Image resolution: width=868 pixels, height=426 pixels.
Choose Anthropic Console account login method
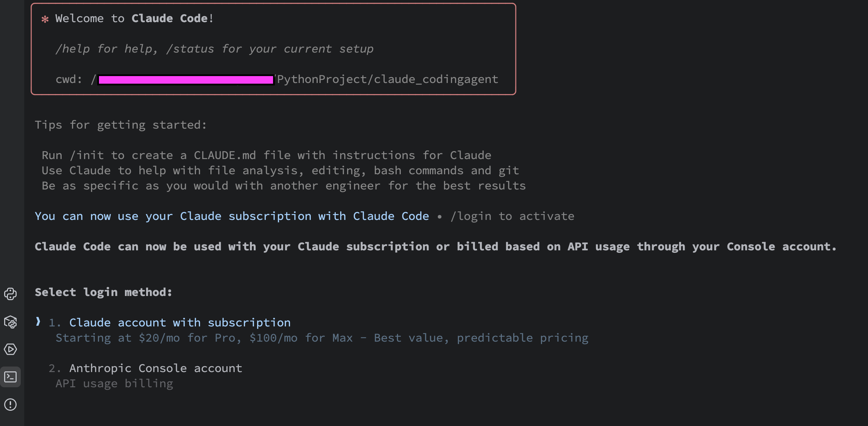[x=155, y=368]
